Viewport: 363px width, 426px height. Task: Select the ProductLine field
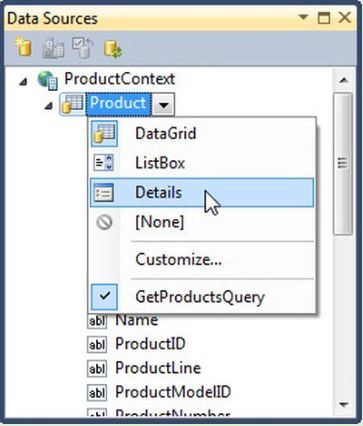[158, 368]
